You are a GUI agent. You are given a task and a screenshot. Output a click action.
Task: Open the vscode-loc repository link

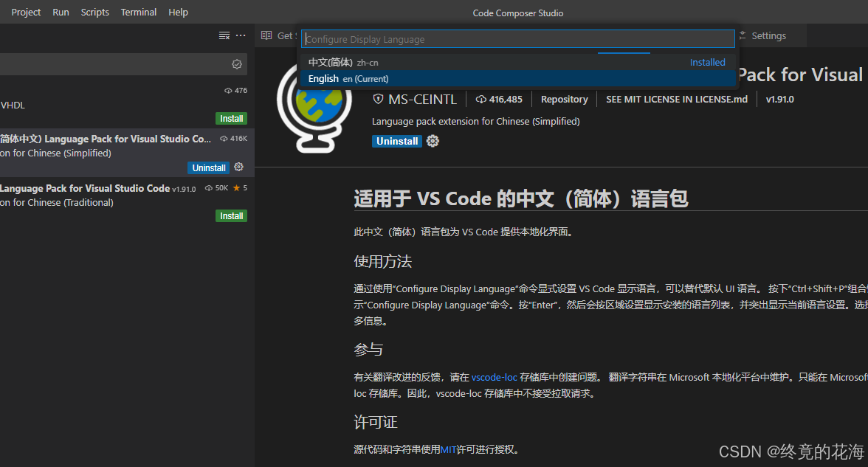click(x=495, y=378)
